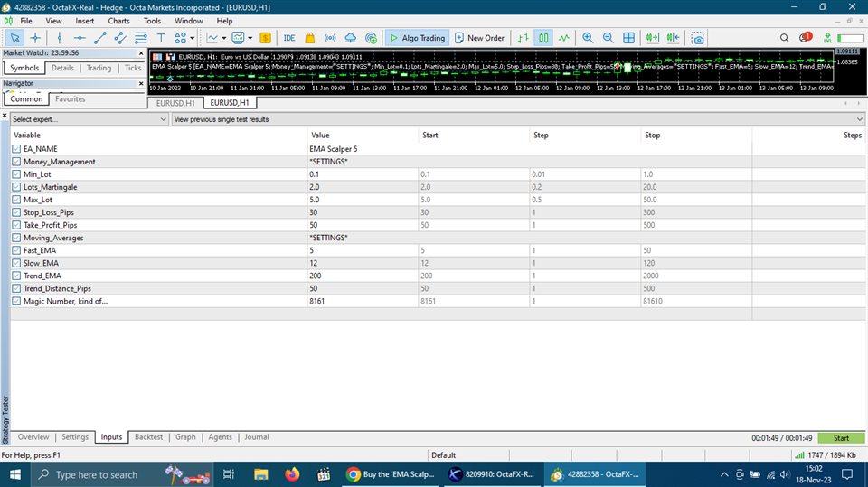The width and height of the screenshot is (868, 487).
Task: Toggle the Fast_EMA checkbox
Action: point(16,250)
